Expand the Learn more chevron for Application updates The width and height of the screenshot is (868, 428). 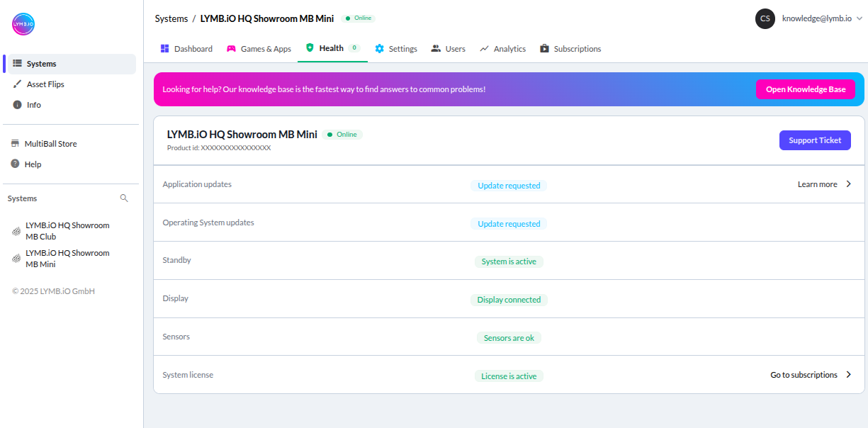click(848, 184)
